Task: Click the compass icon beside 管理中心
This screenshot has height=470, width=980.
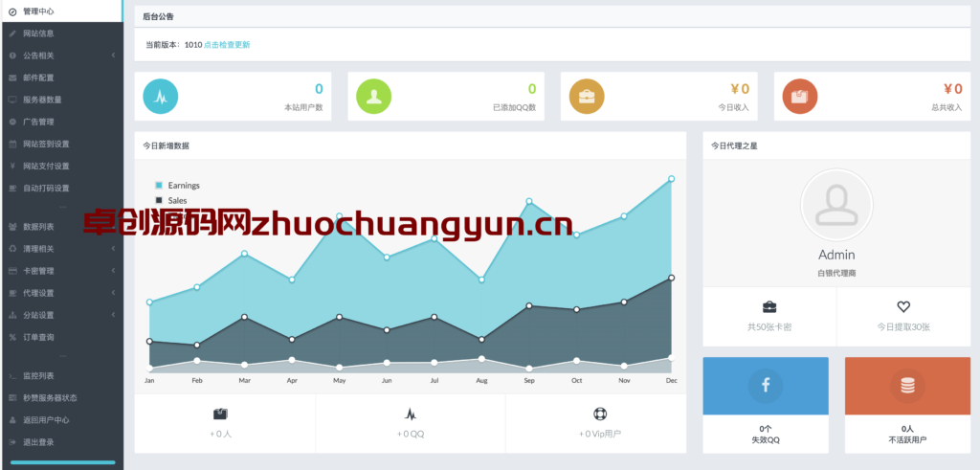Action: coord(12,11)
